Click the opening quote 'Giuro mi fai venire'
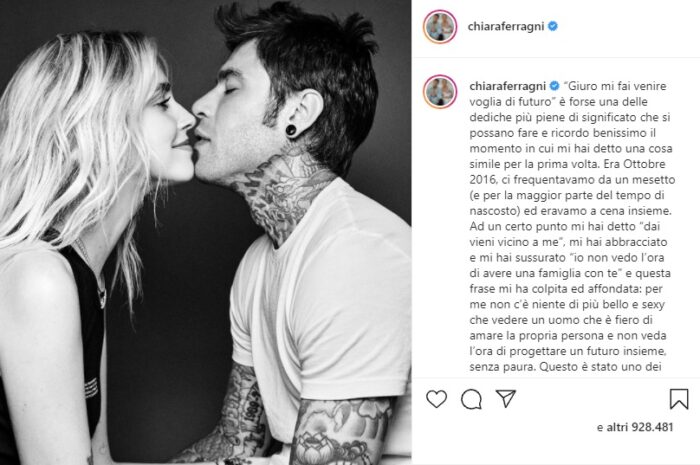Image resolution: width=700 pixels, height=465 pixels. [615, 86]
